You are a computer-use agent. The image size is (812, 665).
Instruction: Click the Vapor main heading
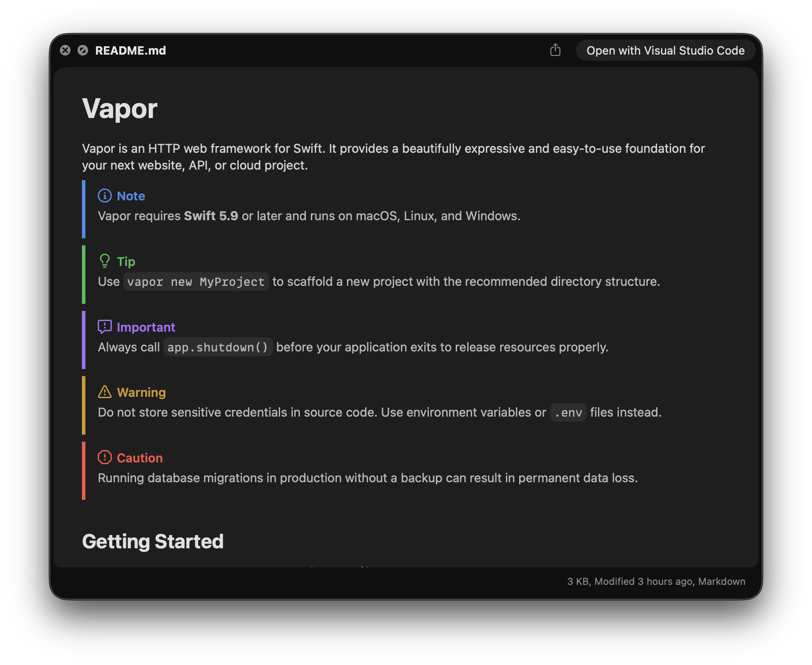(x=120, y=109)
